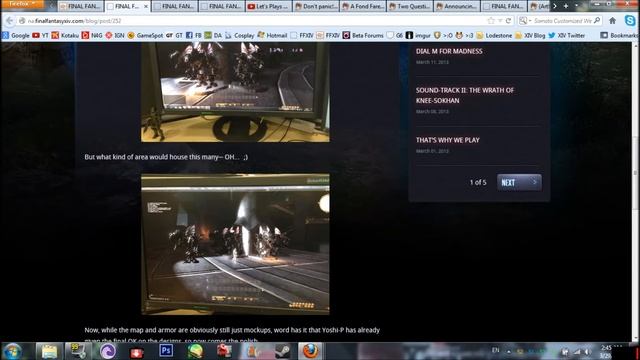Screen dimensions: 640x360
Task: Open Windows Explorer from the taskbar
Action: click(x=49, y=351)
